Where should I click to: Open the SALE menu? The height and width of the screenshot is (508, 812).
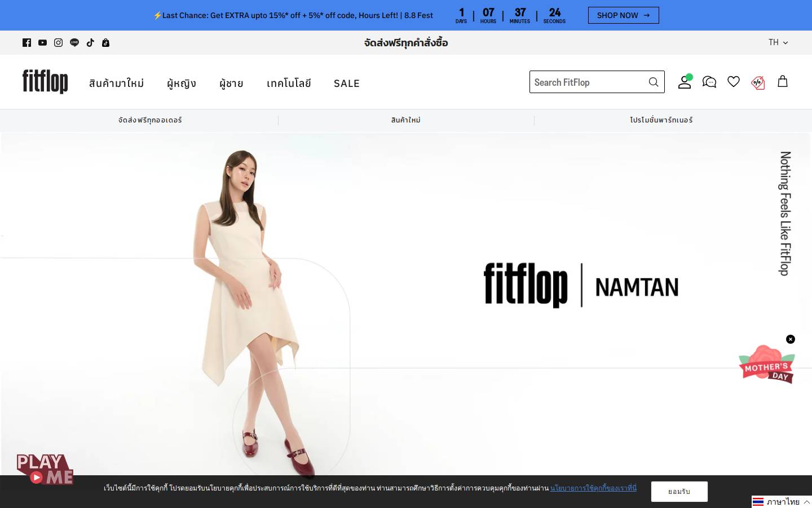[x=347, y=83]
